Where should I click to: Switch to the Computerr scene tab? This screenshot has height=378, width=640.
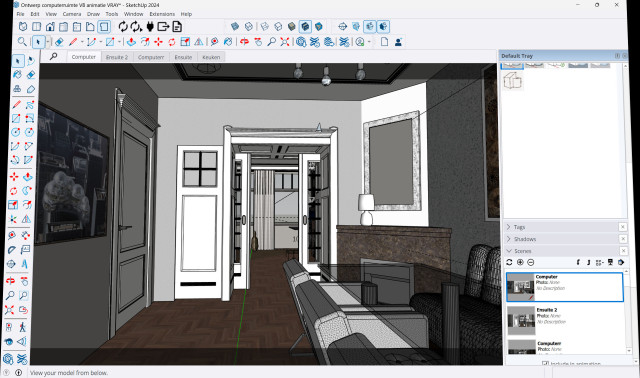tap(151, 57)
